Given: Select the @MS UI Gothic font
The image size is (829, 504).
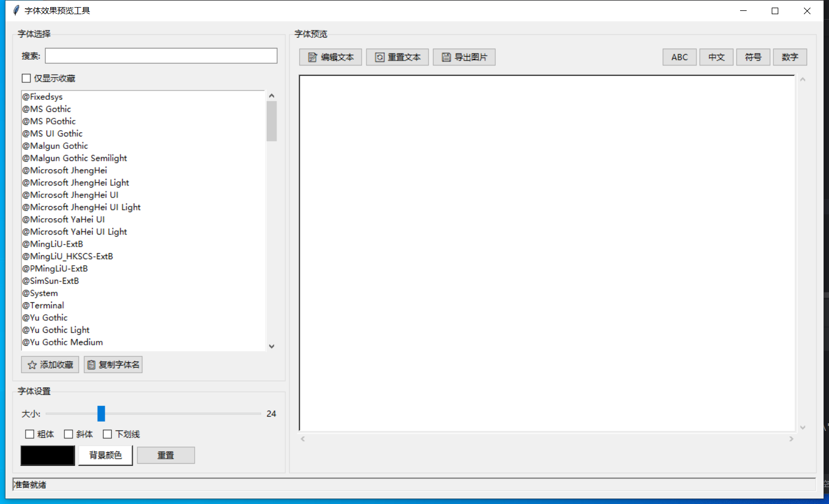Looking at the screenshot, I should pyautogui.click(x=143, y=134).
